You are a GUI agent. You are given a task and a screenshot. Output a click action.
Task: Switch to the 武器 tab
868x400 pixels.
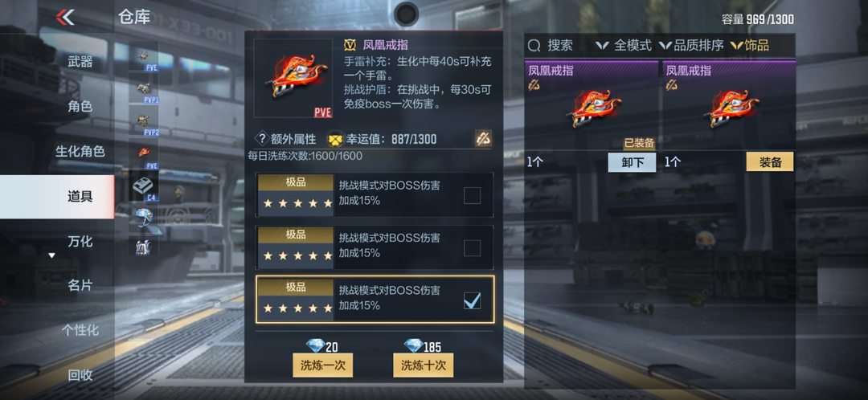80,61
